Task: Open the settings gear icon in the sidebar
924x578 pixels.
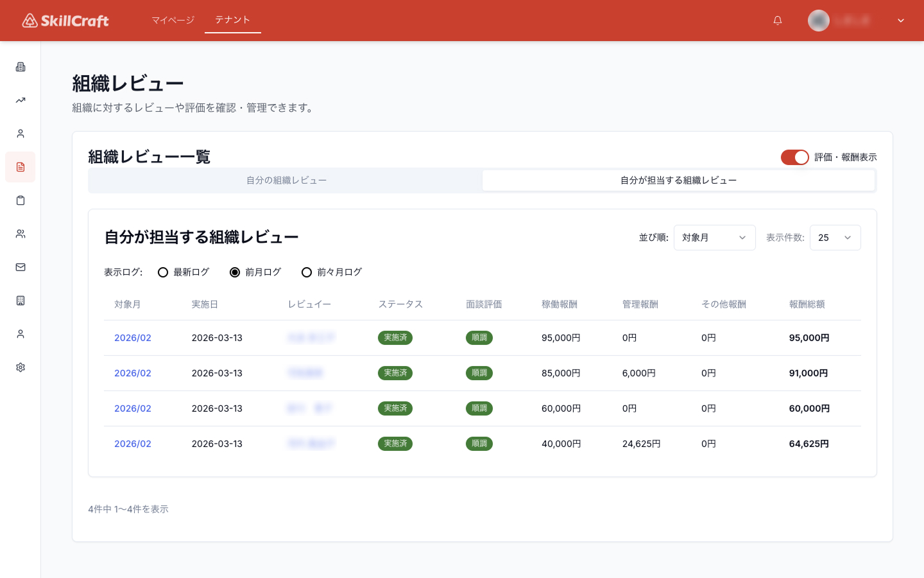Action: [x=20, y=367]
